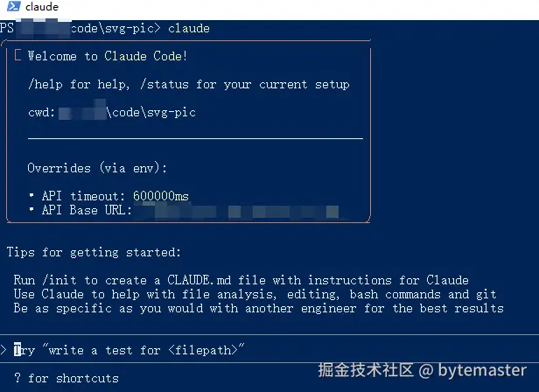Viewport: 539px width, 392px height.
Task: Click the typed 'claude' command on the PS line
Action: coord(188,28)
